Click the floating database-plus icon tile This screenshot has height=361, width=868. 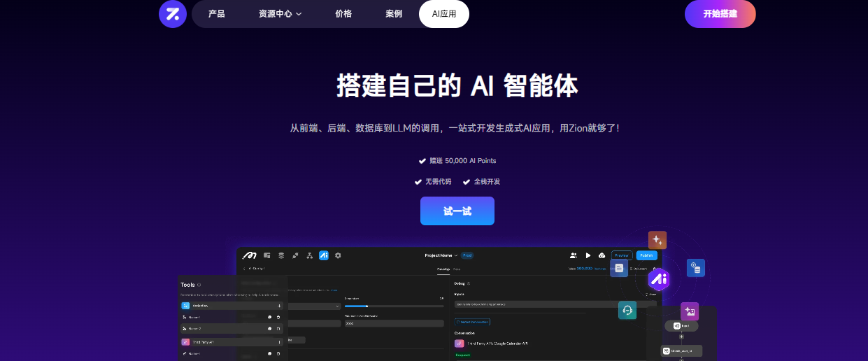pyautogui.click(x=696, y=268)
